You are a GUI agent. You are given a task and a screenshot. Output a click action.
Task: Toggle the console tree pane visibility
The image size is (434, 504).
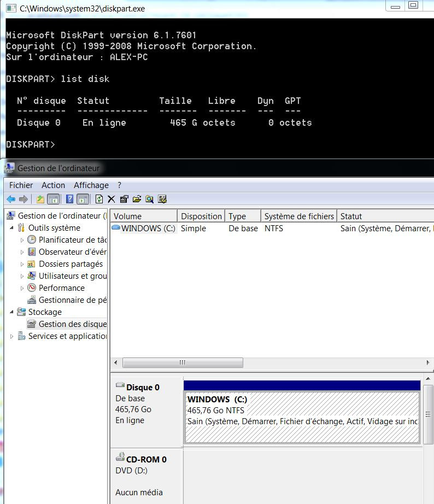pos(53,199)
